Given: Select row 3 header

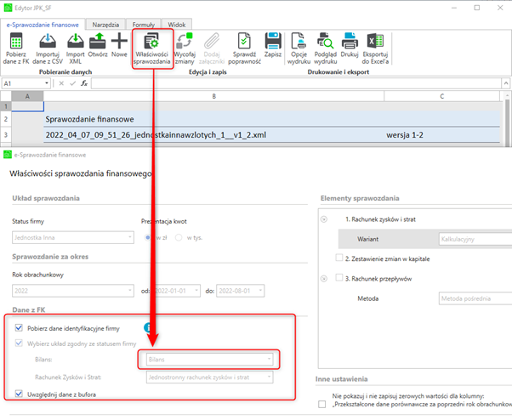Looking at the screenshot, I should 6,135.
